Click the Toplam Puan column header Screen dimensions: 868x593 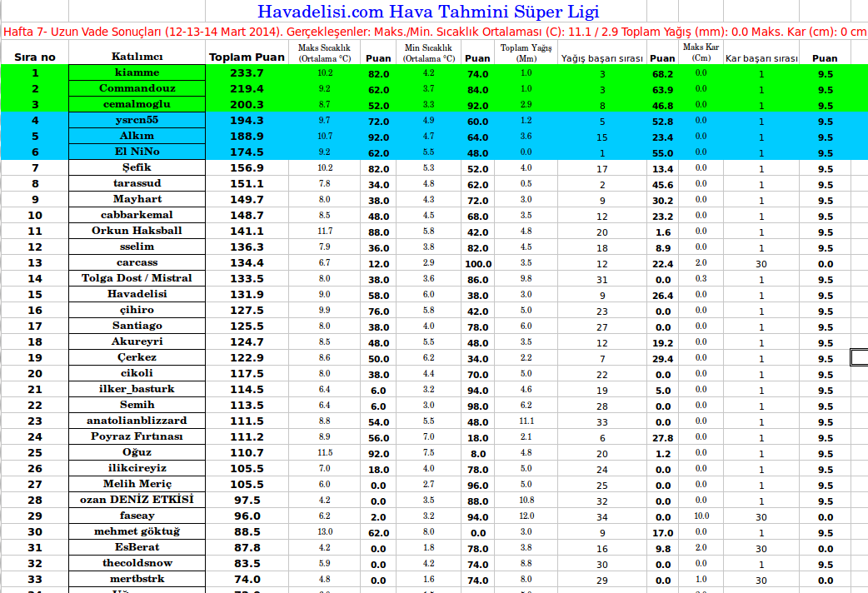tap(247, 57)
